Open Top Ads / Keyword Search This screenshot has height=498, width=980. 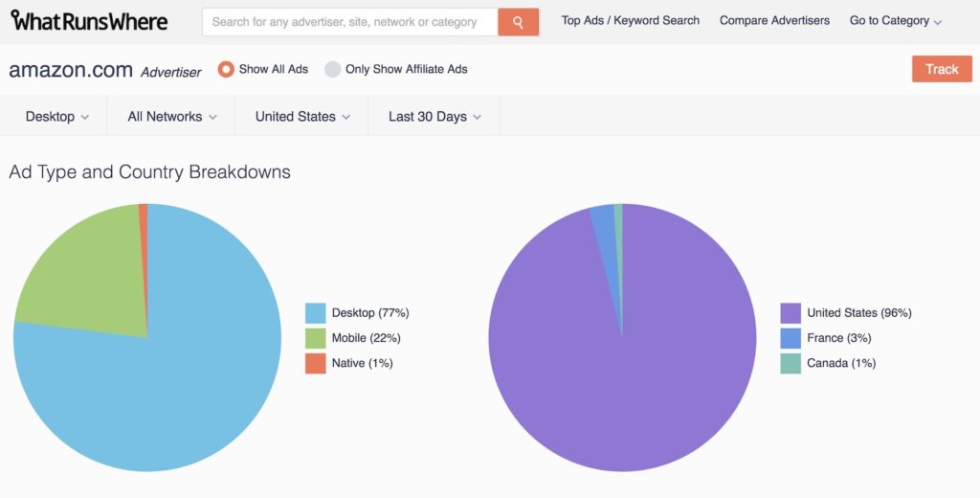coord(630,20)
